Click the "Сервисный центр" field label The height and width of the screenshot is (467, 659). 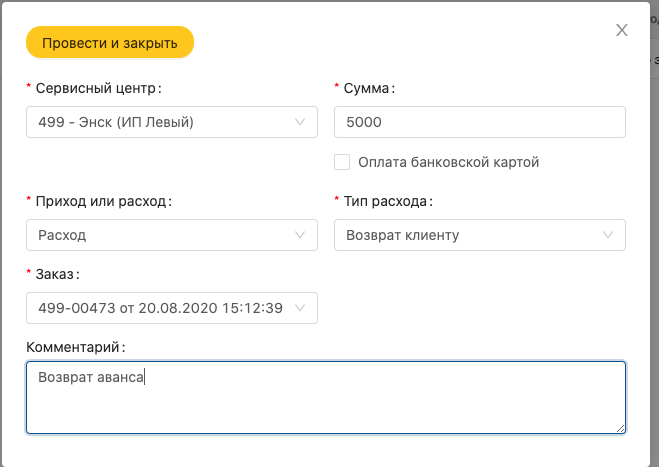(x=98, y=88)
